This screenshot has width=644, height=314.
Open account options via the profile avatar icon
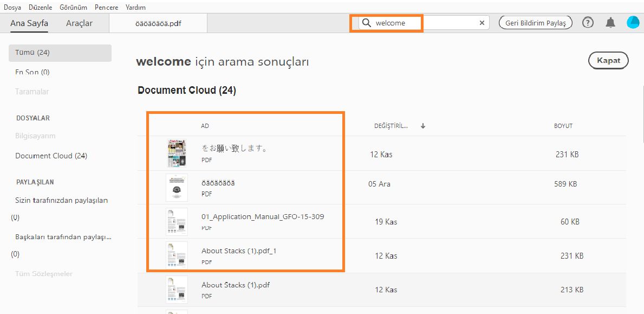point(633,23)
